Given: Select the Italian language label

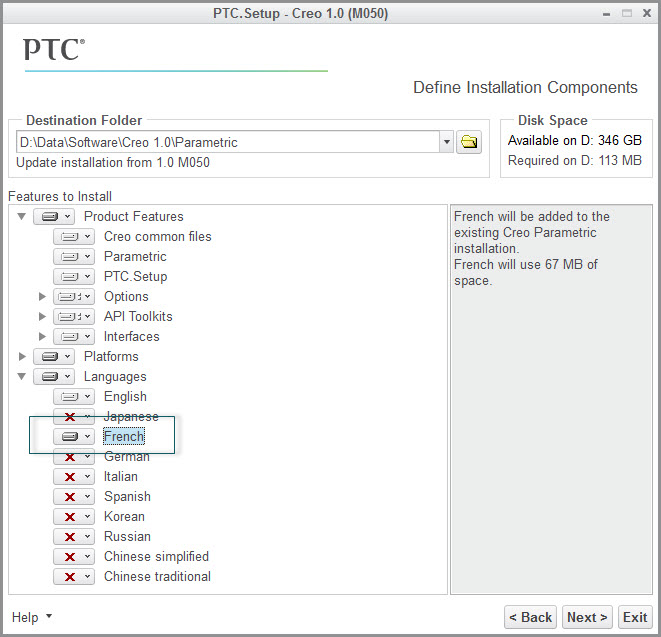Looking at the screenshot, I should [121, 477].
